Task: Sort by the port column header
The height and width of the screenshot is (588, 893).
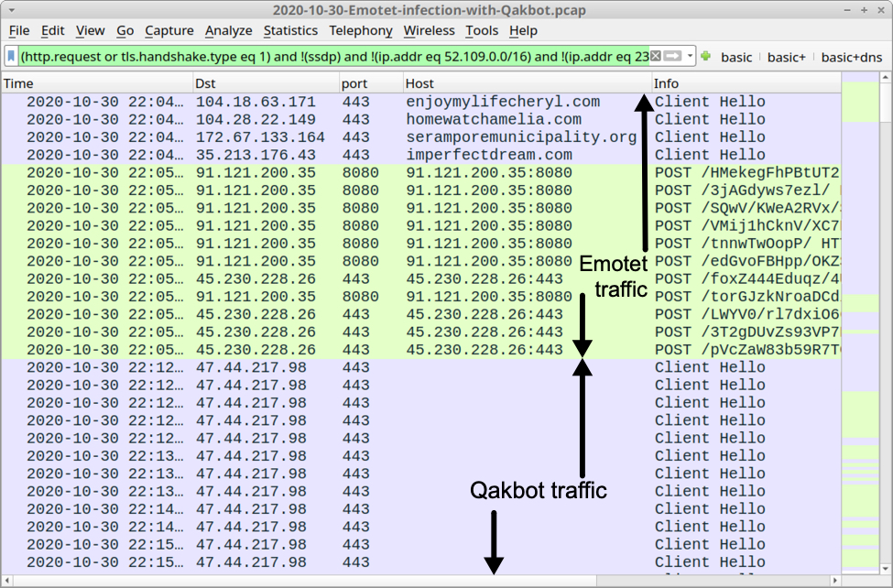Action: [x=371, y=83]
